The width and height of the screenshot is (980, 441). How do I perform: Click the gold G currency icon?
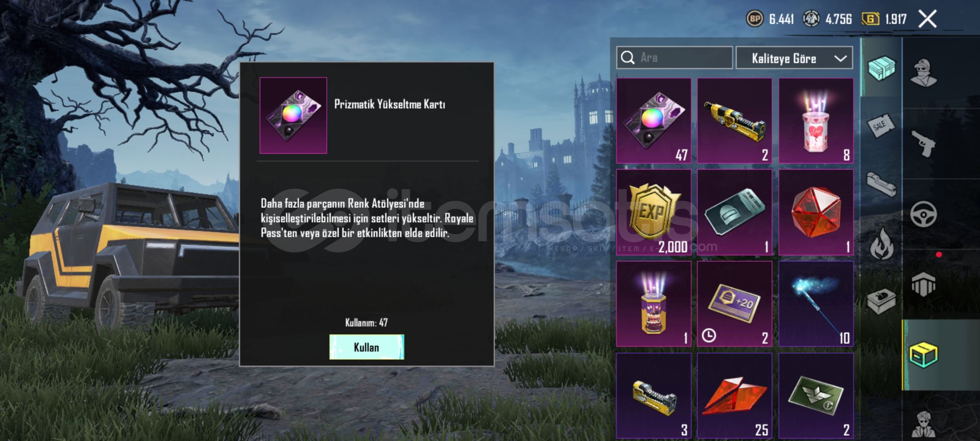click(x=870, y=19)
